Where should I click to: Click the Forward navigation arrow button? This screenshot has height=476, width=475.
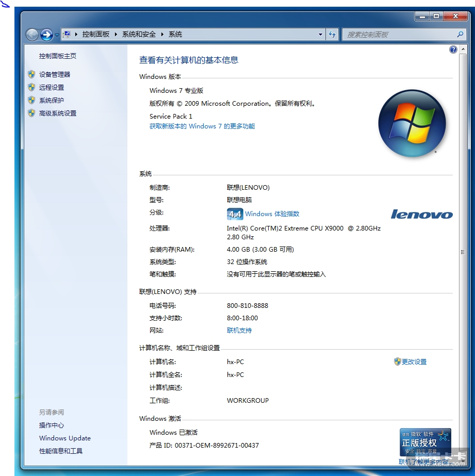[x=46, y=35]
